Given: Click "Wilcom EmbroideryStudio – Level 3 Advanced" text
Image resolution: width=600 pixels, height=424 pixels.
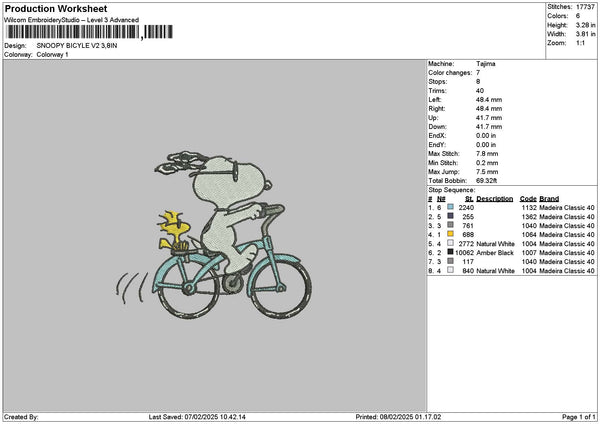Looking at the screenshot, I should pos(72,20).
